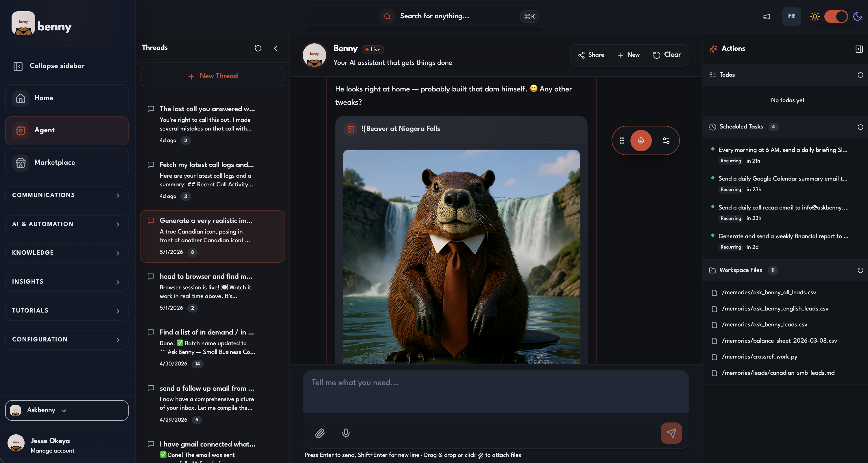Click Benny's avatar in chat header
The width and height of the screenshot is (868, 463).
(314, 55)
